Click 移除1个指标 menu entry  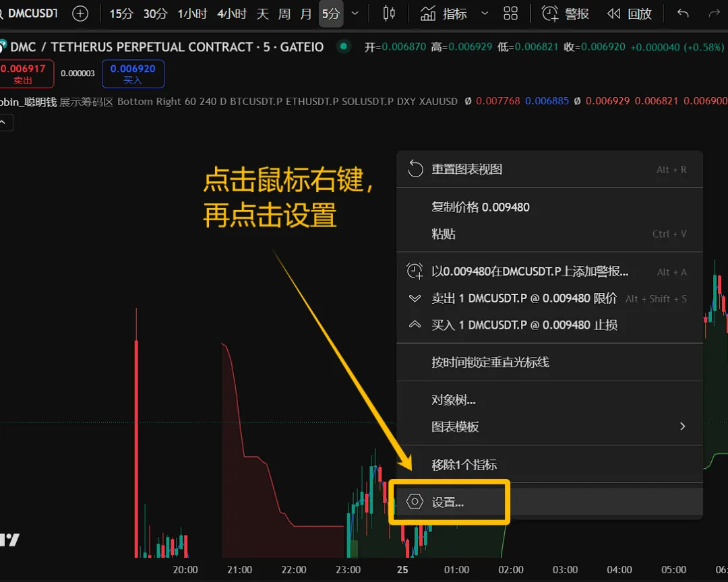pyautogui.click(x=464, y=465)
